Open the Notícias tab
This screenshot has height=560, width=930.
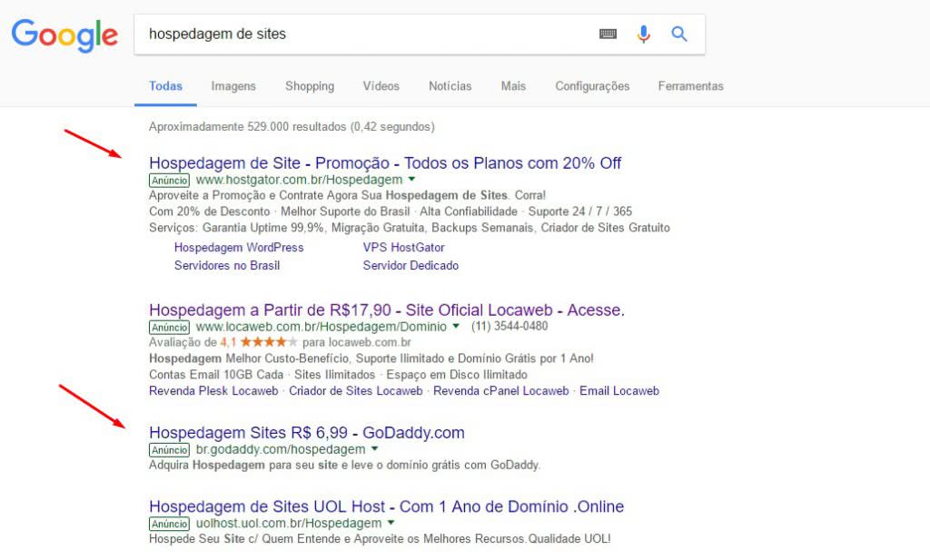pyautogui.click(x=450, y=86)
